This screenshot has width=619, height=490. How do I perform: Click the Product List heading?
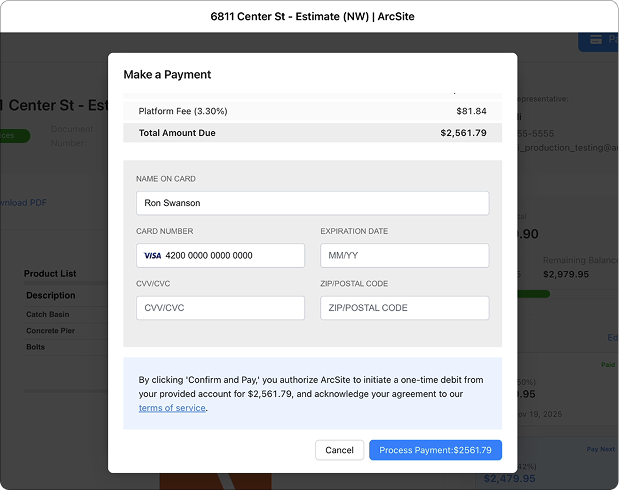click(x=50, y=274)
